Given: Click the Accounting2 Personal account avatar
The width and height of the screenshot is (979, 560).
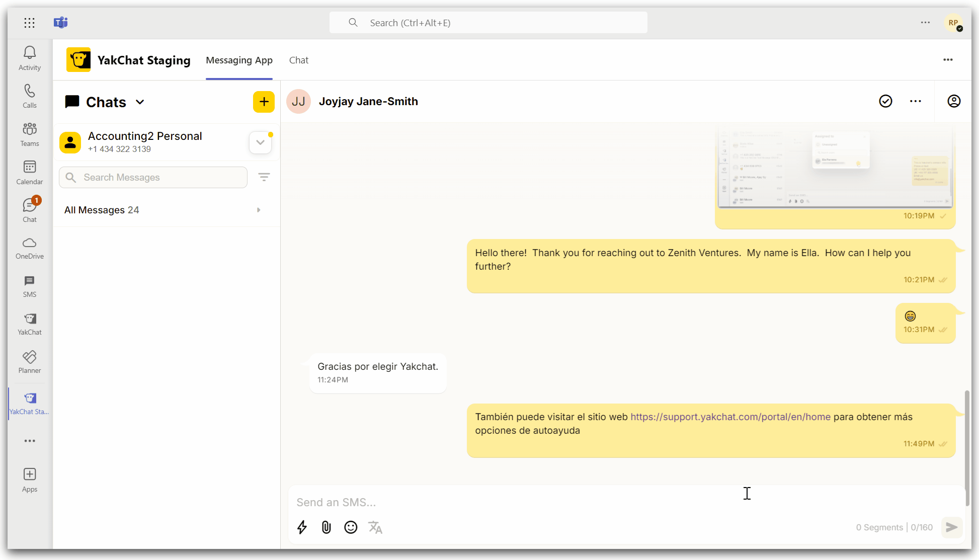Looking at the screenshot, I should 70,142.
